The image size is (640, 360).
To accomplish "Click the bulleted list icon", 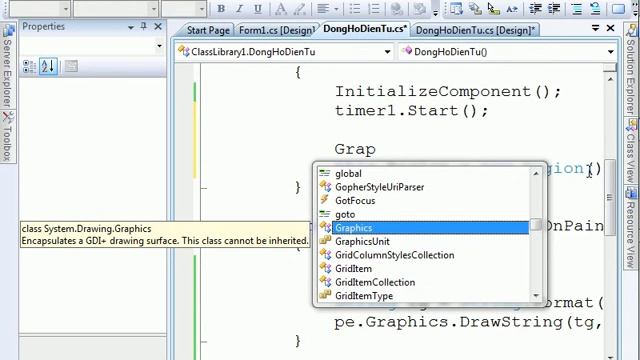I will (x=355, y=9).
